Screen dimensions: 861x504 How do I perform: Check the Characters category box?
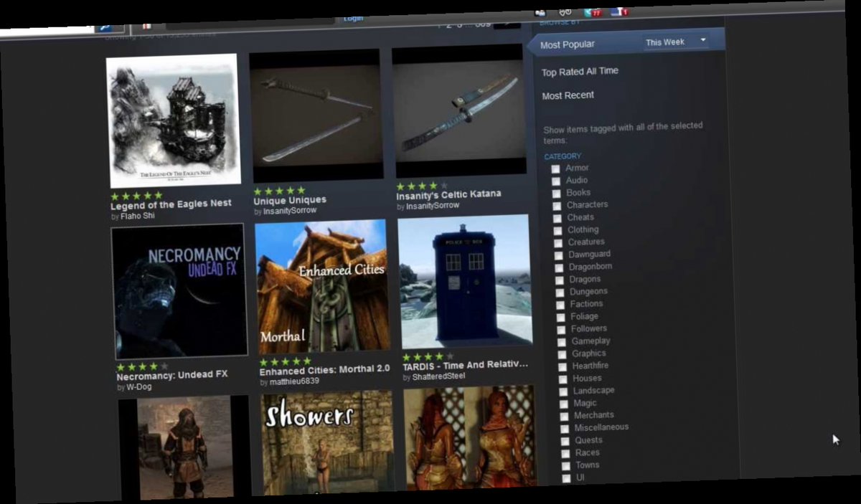point(556,206)
